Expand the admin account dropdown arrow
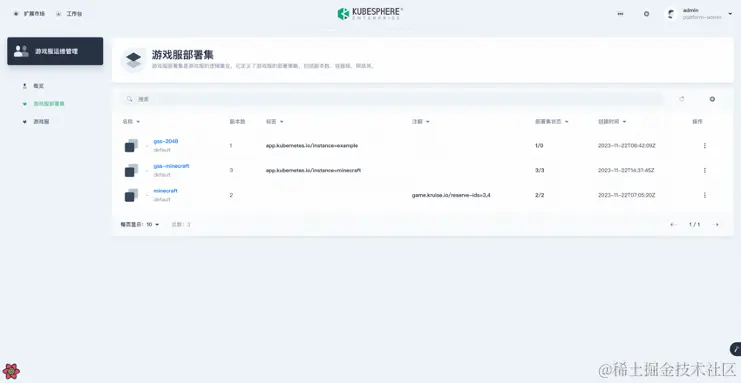 [x=730, y=14]
